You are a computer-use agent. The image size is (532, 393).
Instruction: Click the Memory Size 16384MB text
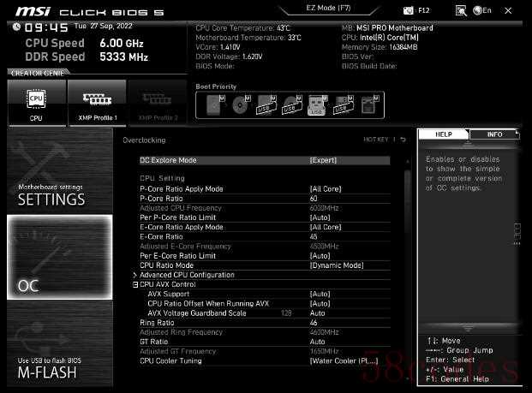pos(380,47)
